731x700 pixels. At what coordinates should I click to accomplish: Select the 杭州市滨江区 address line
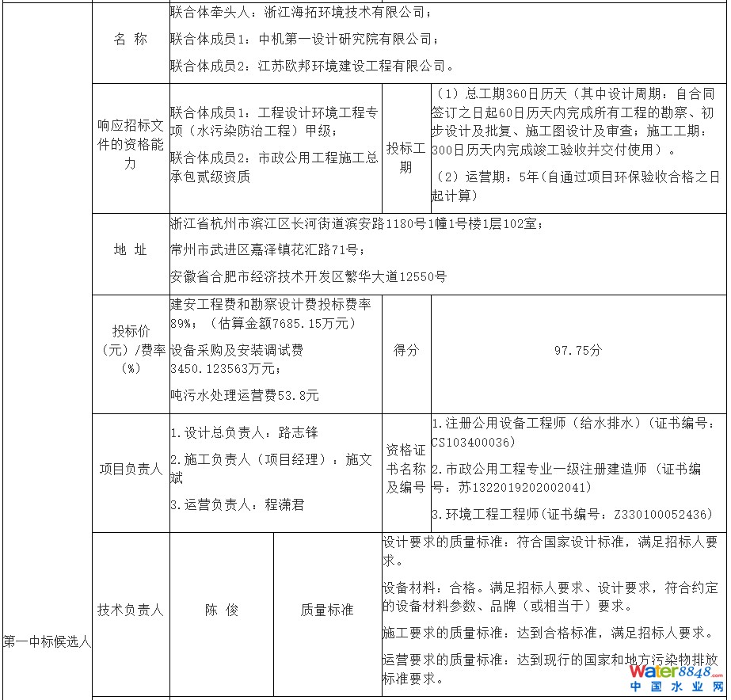pos(357,224)
